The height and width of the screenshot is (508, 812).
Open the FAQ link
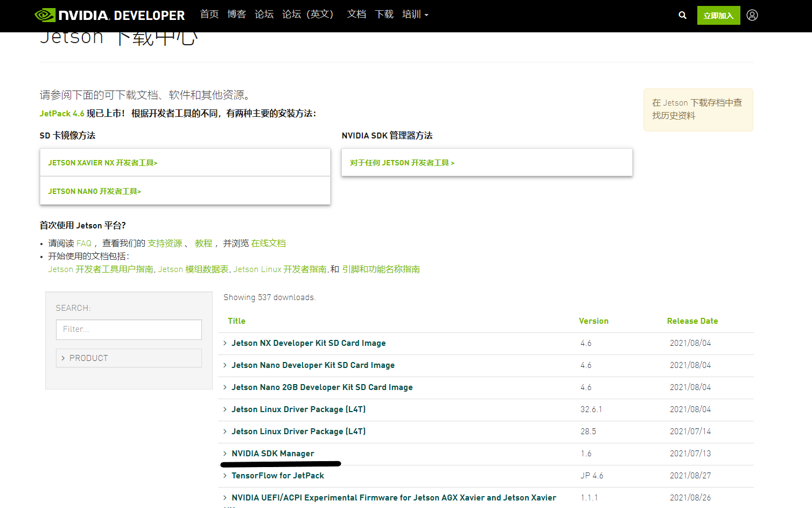click(x=84, y=243)
